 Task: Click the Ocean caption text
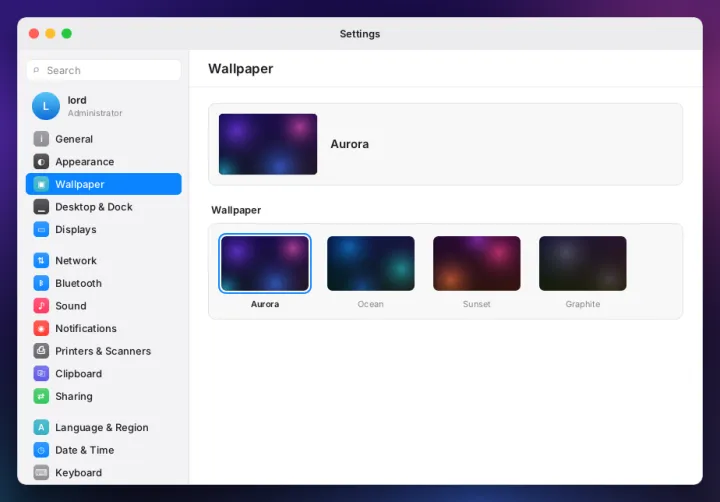tap(371, 304)
